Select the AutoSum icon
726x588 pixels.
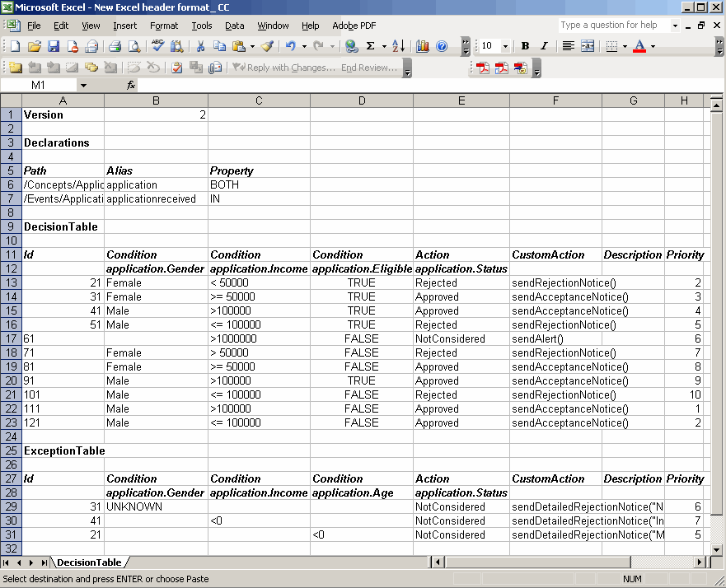(369, 46)
